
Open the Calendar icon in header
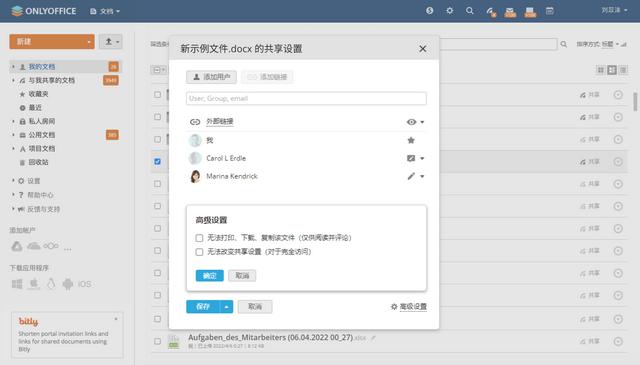[x=550, y=11]
